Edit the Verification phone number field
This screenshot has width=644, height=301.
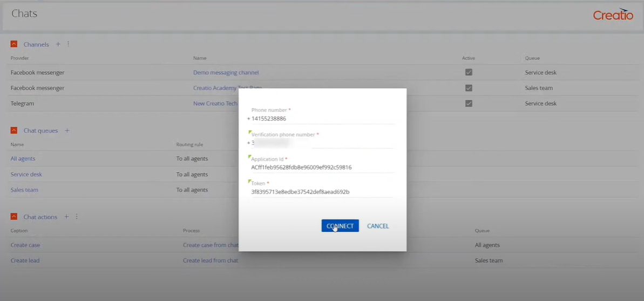322,143
